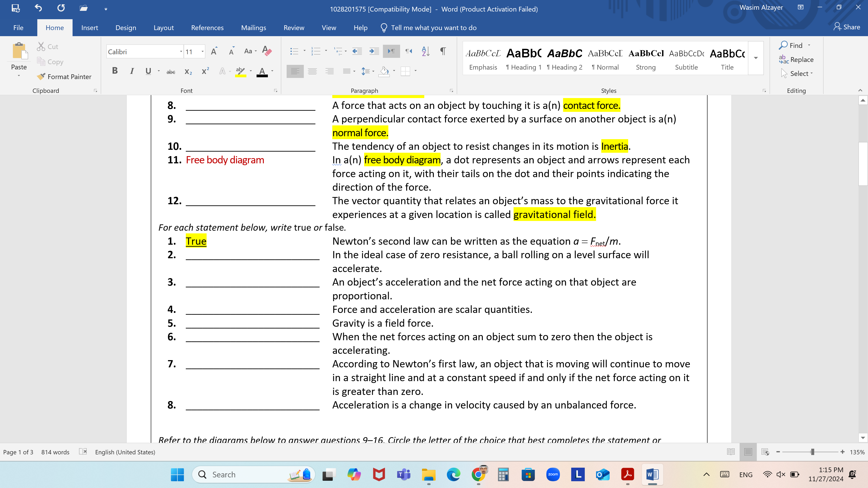Expand the Styles gallery More arrow
Screen dimensions: 868x488
[756, 58]
